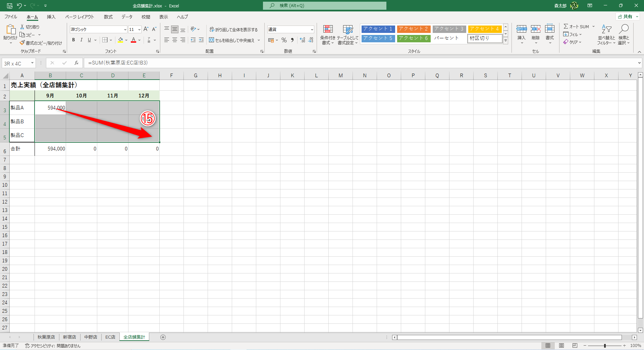
Task: Switch to the EC店 sheet tab
Action: (x=110, y=337)
